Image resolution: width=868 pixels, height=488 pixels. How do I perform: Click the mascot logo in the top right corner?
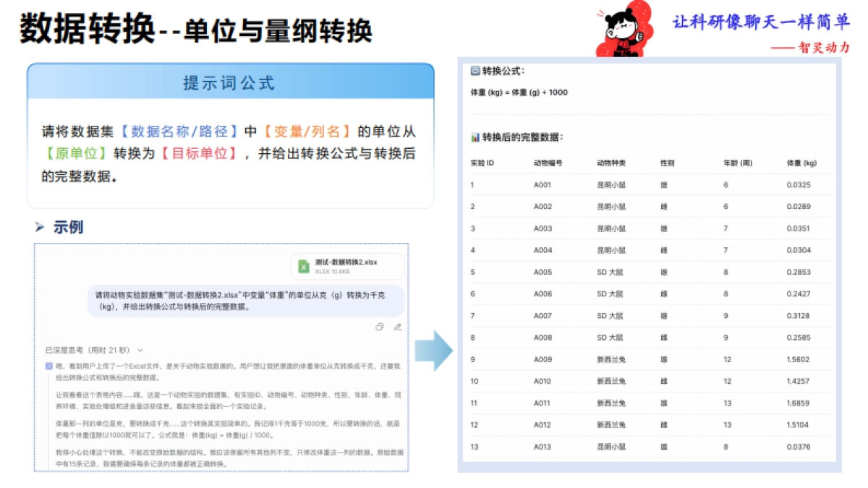624,30
